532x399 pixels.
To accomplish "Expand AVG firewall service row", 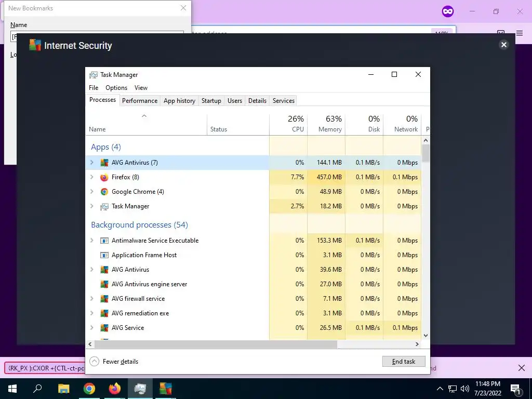I will [91, 299].
